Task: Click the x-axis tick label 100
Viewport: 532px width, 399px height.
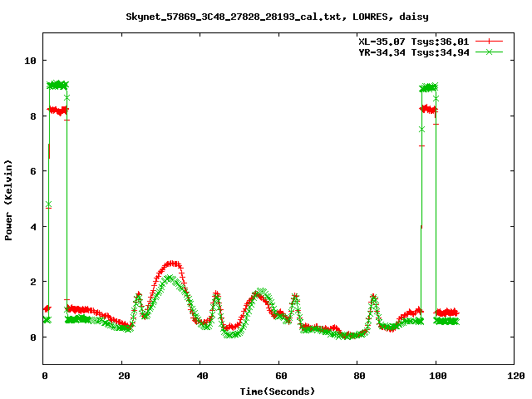Action: click(x=438, y=376)
